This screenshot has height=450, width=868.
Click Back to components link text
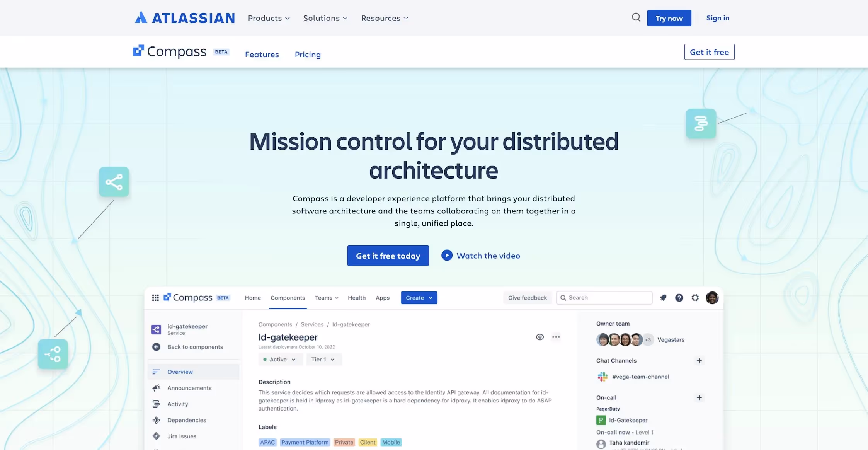[x=195, y=347]
